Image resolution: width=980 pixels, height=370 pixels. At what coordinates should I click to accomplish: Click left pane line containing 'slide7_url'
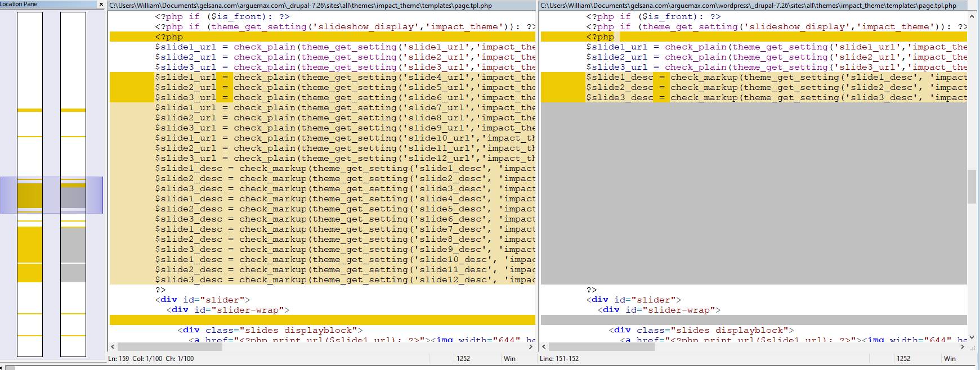click(323, 107)
